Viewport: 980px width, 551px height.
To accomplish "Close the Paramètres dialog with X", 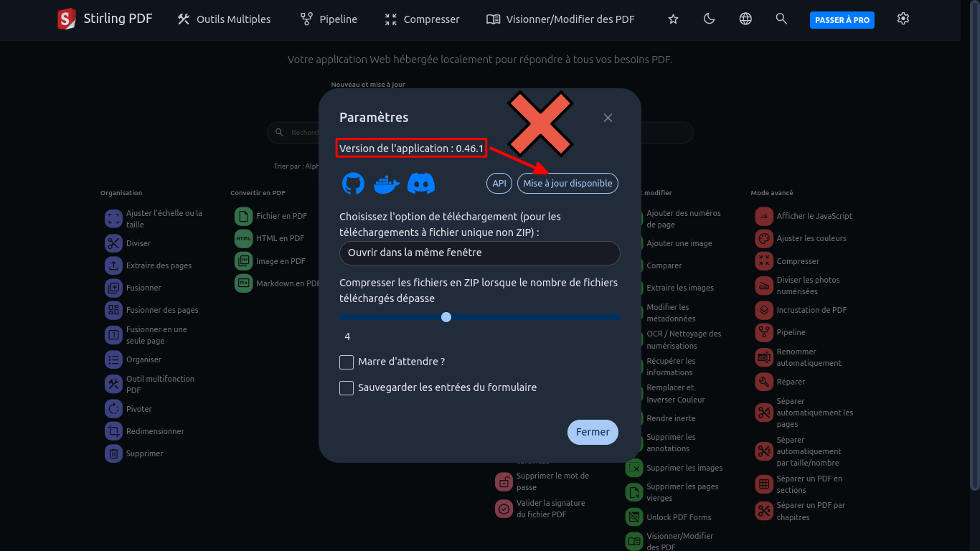I will tap(608, 118).
